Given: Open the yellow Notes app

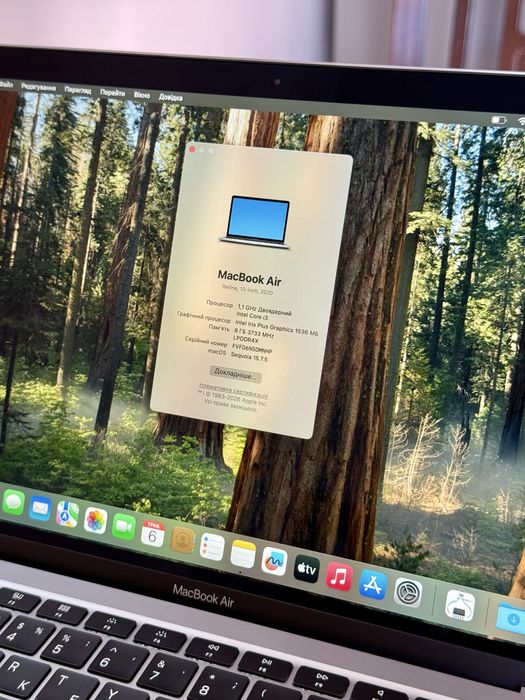Looking at the screenshot, I should pos(243,554).
